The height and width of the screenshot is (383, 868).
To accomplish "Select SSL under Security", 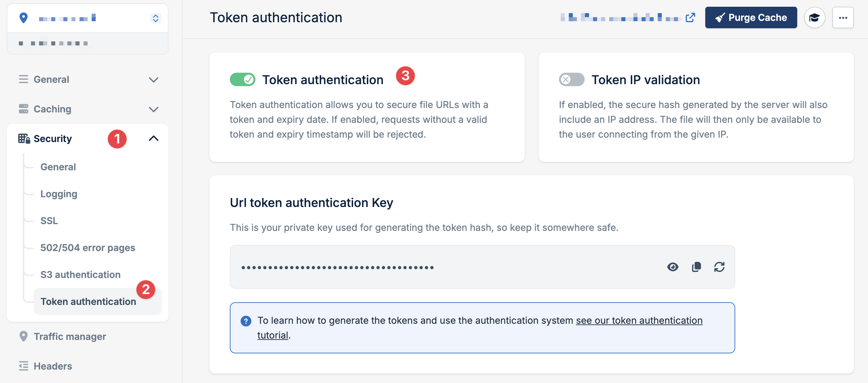I will click(49, 220).
